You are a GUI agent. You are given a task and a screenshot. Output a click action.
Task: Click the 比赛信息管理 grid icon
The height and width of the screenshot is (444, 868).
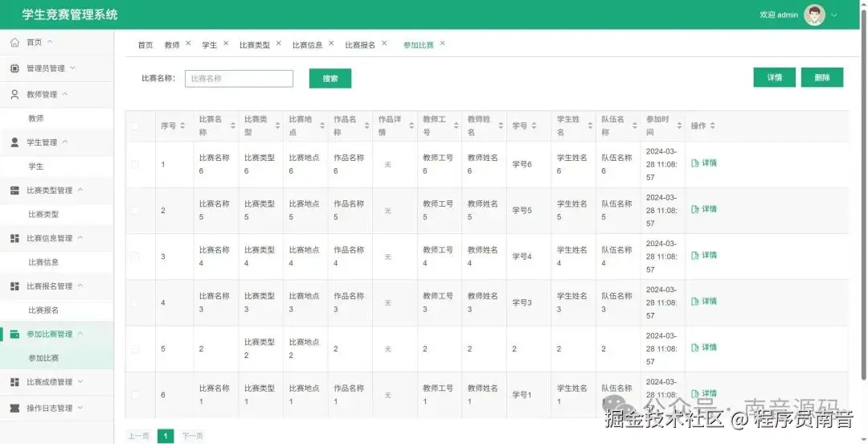click(15, 238)
